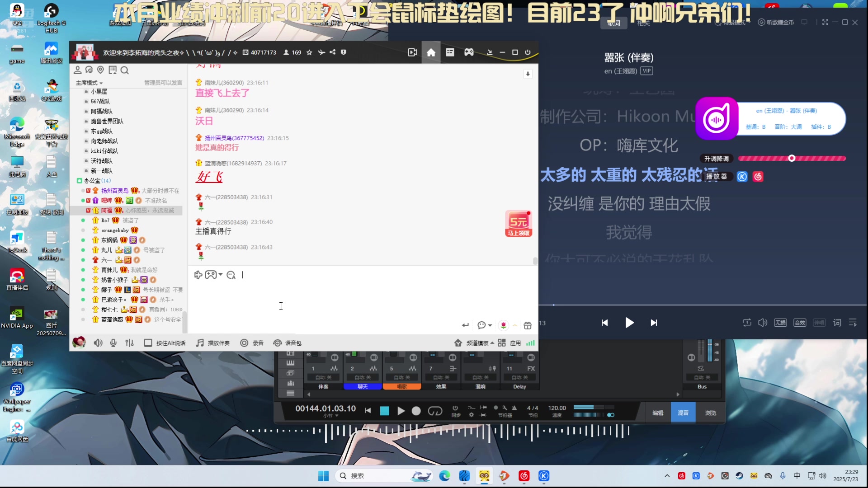Click the 播放器 player label in pitch plugin
Viewport: 868px width, 488px height.
click(x=717, y=176)
